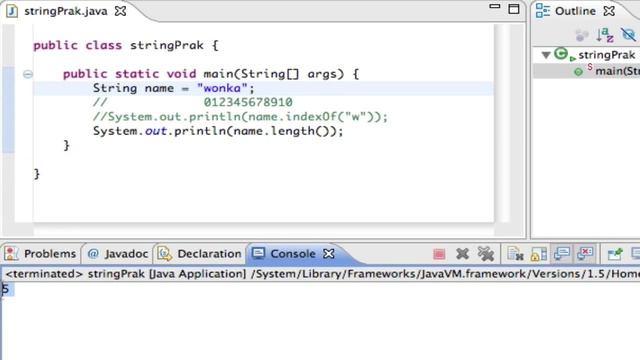Toggle alphabetical sort in Outline
The height and width of the screenshot is (360, 640).
[x=605, y=35]
